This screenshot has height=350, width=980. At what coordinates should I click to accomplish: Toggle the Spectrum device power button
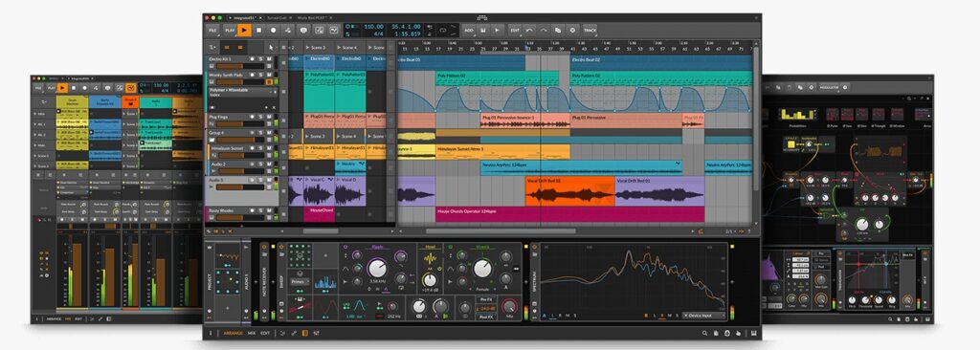point(534,247)
